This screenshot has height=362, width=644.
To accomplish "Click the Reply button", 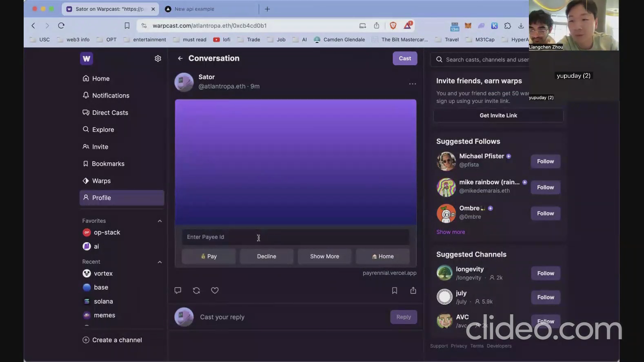I will click(404, 317).
